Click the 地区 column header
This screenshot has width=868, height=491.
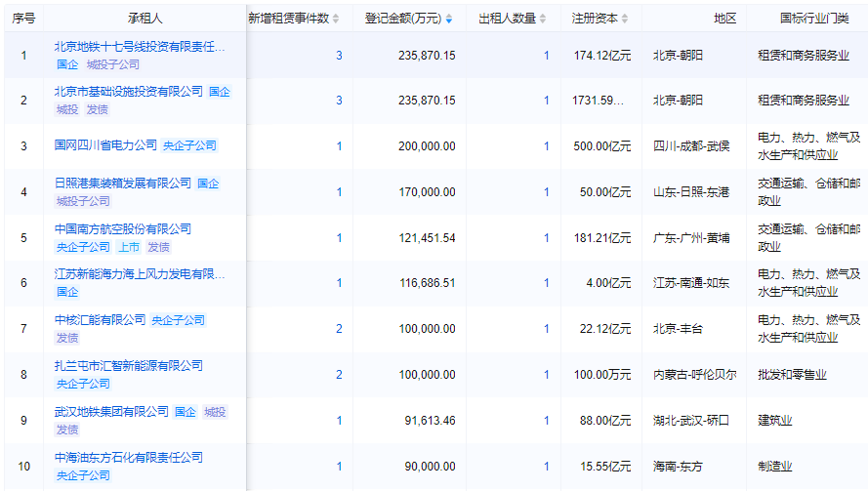(725, 19)
